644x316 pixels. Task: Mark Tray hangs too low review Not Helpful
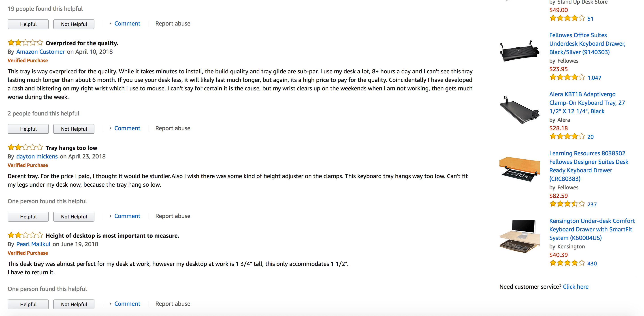coord(74,217)
